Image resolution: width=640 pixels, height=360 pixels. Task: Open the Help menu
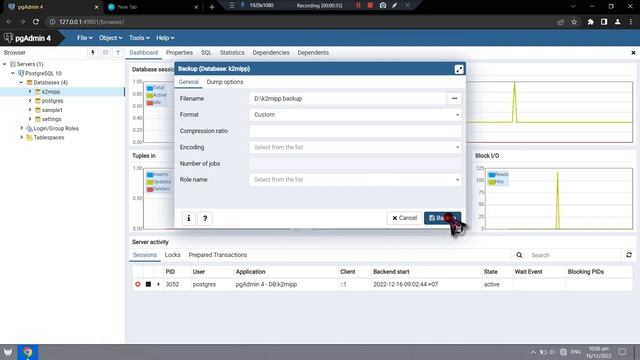165,38
